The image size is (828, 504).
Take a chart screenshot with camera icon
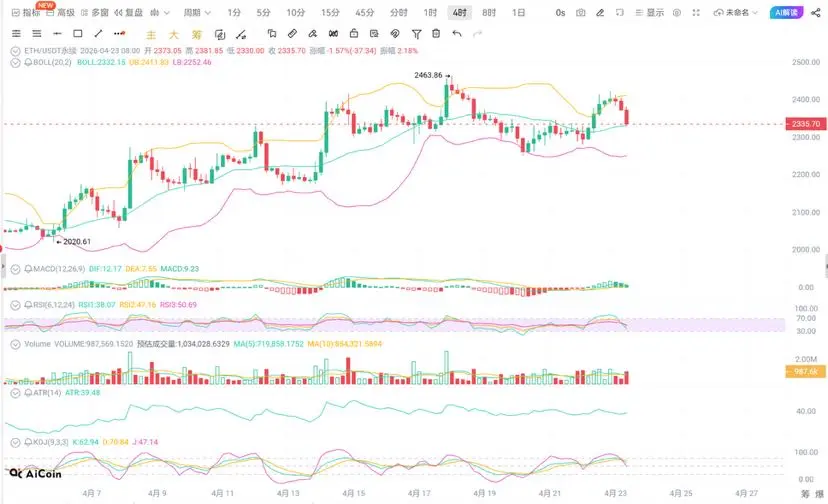pyautogui.click(x=581, y=12)
